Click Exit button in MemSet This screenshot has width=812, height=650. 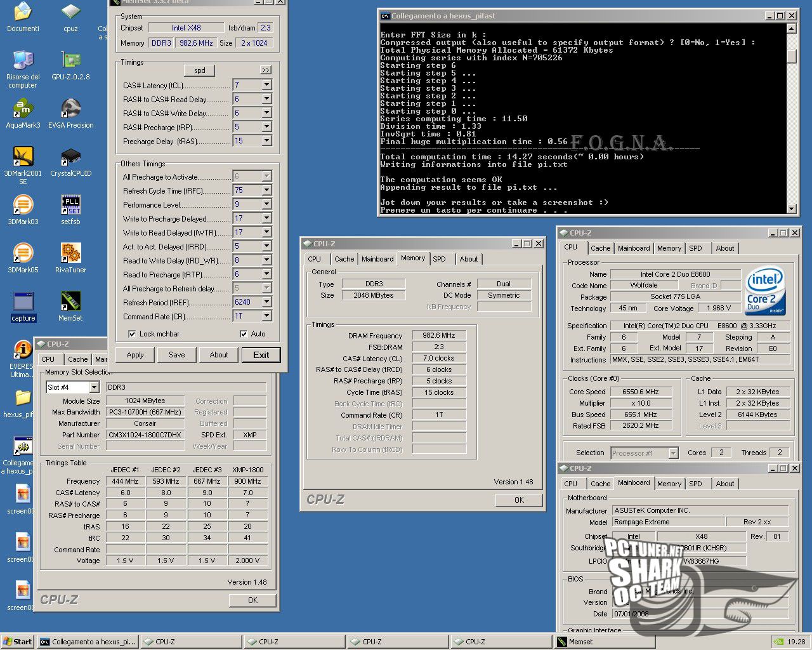click(261, 355)
